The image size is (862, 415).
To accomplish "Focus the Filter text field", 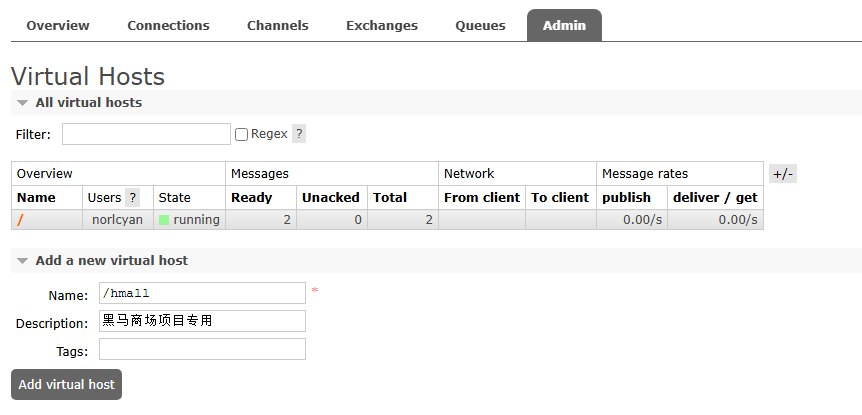I will click(146, 134).
